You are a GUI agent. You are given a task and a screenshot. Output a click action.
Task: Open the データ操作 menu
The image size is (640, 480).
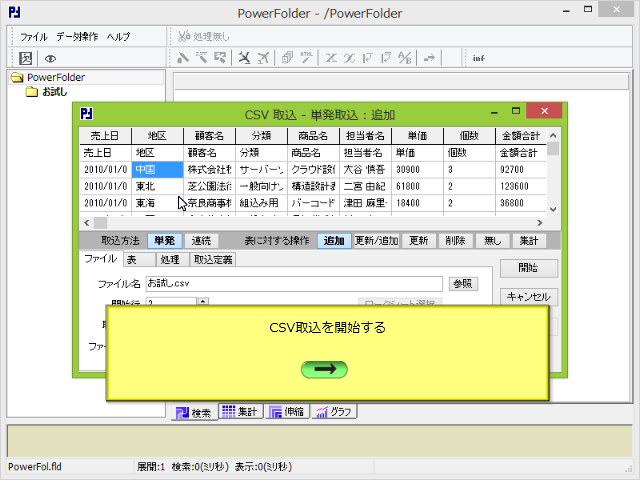click(77, 37)
